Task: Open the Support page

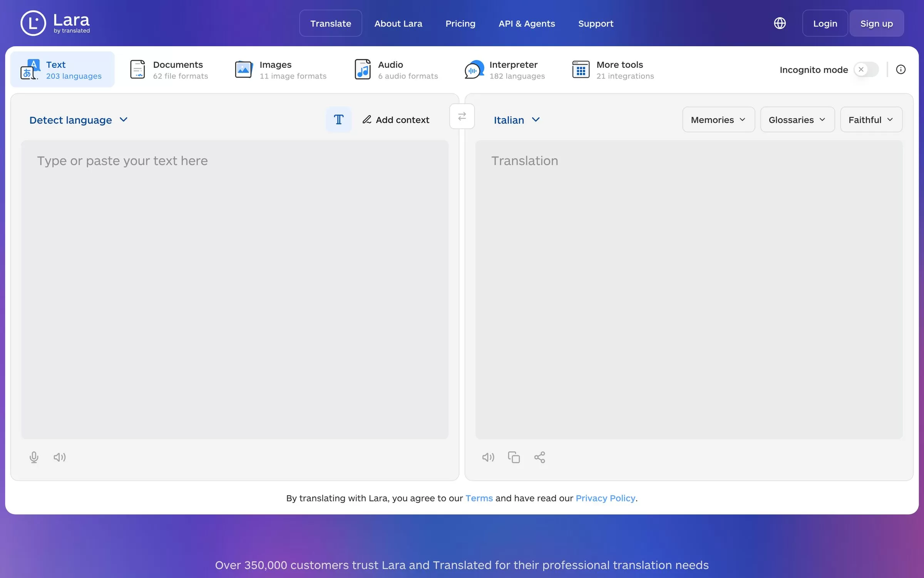Action: click(596, 23)
